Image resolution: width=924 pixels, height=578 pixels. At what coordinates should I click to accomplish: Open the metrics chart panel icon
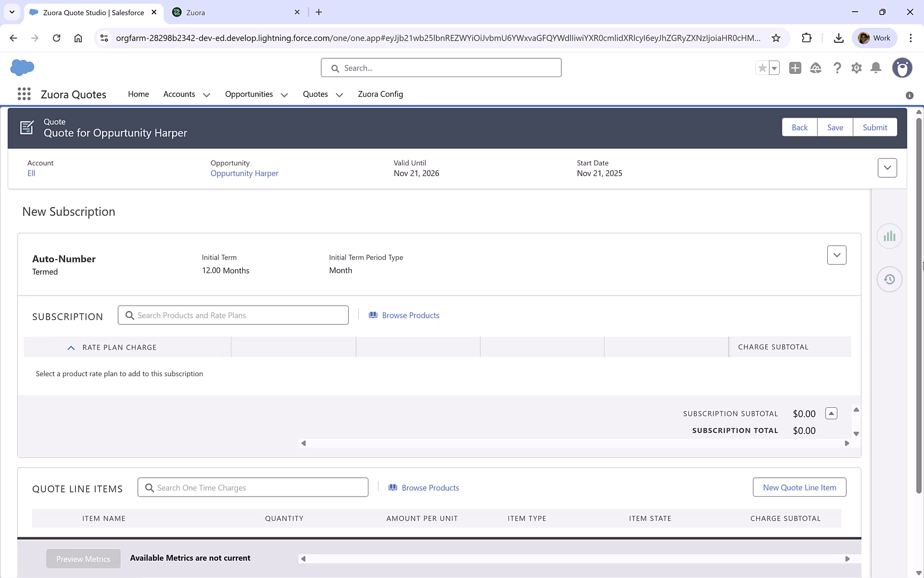(889, 235)
